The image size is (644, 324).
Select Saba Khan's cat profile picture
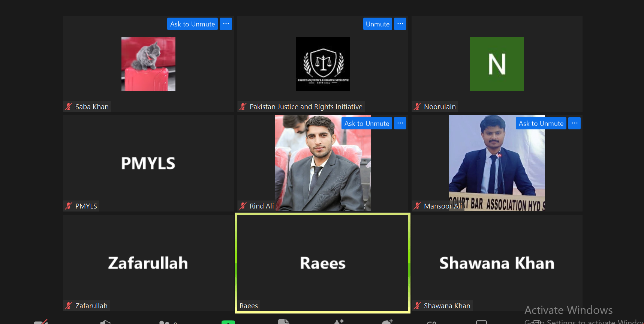click(x=148, y=64)
